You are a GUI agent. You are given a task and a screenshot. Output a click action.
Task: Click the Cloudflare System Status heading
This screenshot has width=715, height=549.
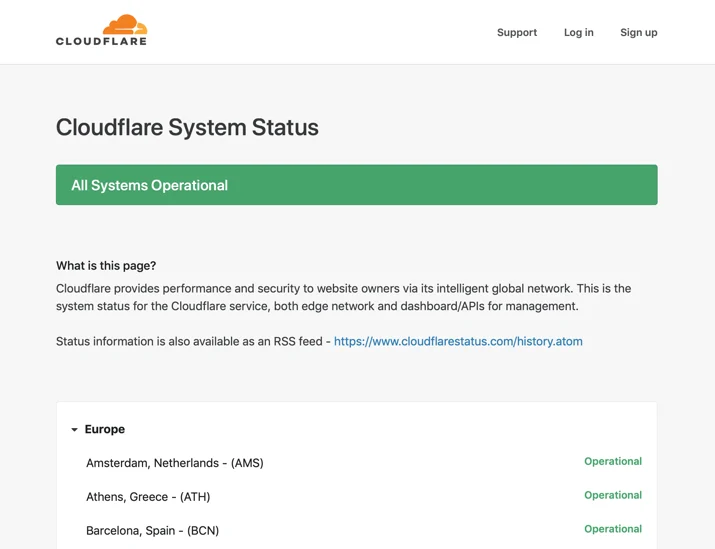tap(187, 127)
